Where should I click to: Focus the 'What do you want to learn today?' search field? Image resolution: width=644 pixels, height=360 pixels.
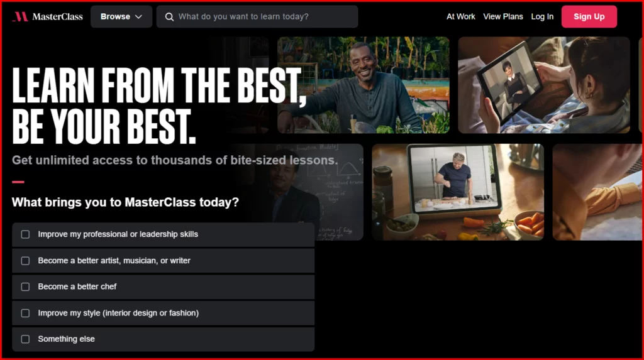(257, 16)
